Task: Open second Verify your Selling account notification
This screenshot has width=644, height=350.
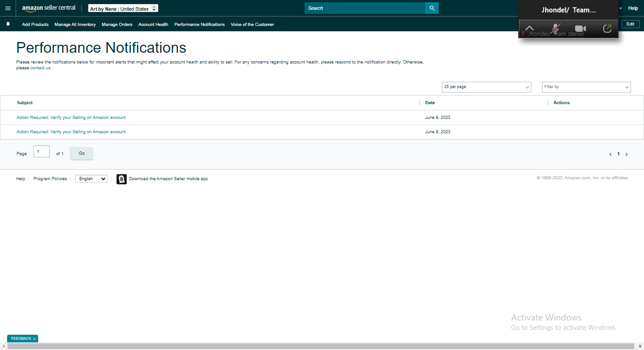Action: (x=71, y=132)
